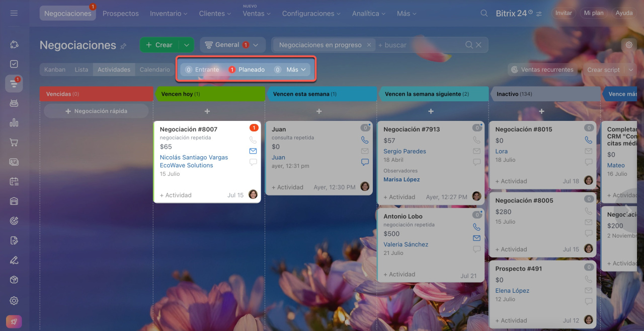Remove 'Negociaciones en progreso' filter chip
The height and width of the screenshot is (331, 644).
(369, 45)
